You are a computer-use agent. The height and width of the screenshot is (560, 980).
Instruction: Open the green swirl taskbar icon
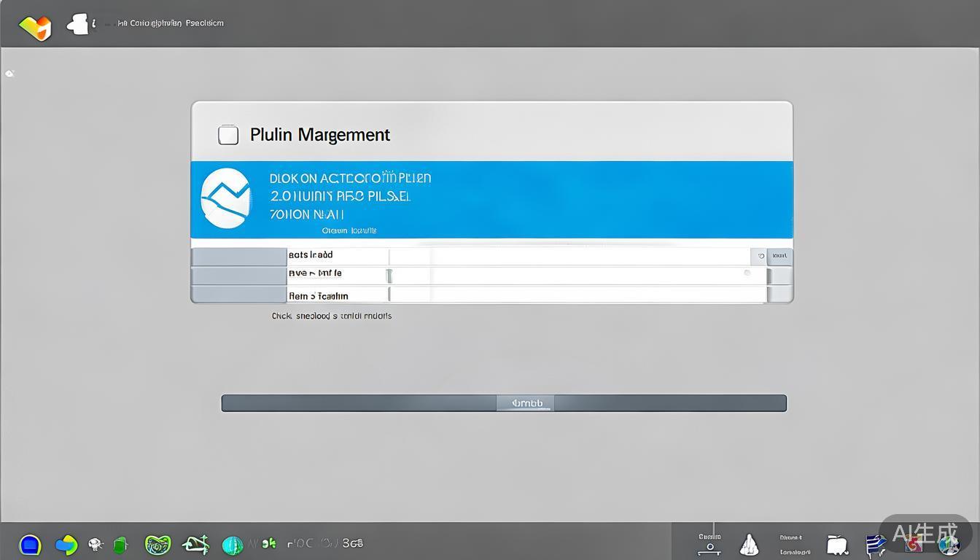click(157, 544)
